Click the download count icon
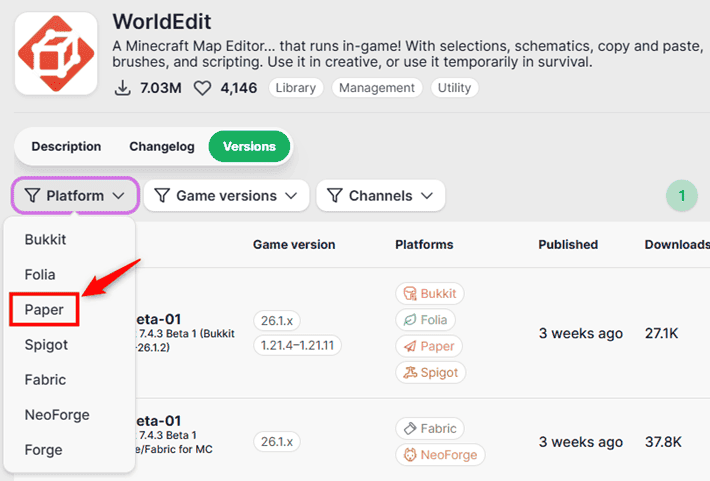 (x=122, y=88)
